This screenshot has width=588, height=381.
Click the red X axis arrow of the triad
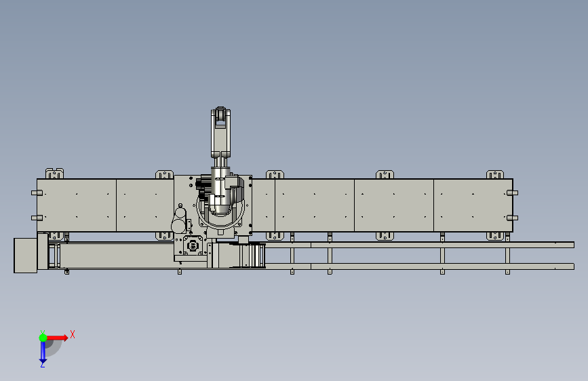click(x=57, y=338)
